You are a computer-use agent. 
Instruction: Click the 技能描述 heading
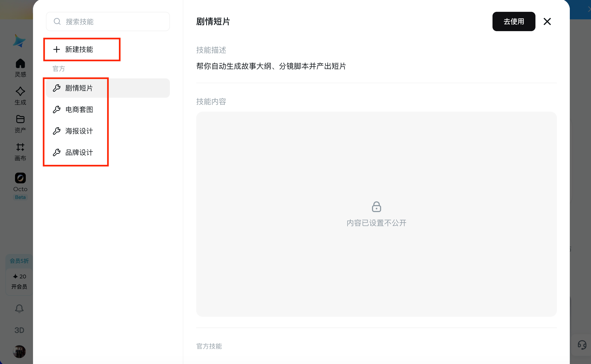click(x=211, y=50)
